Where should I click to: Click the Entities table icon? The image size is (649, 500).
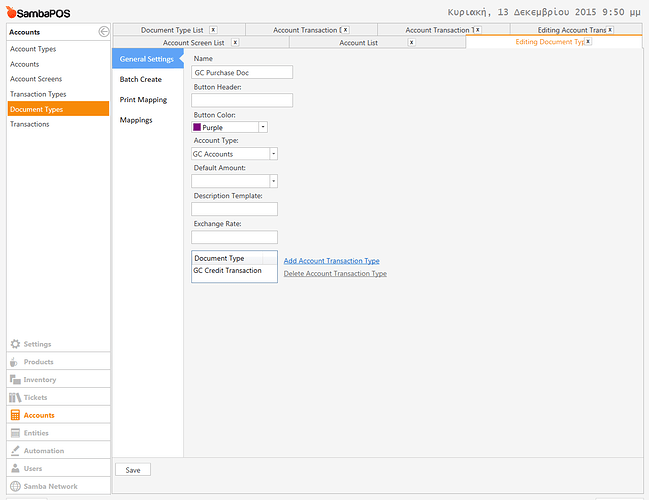[15, 433]
